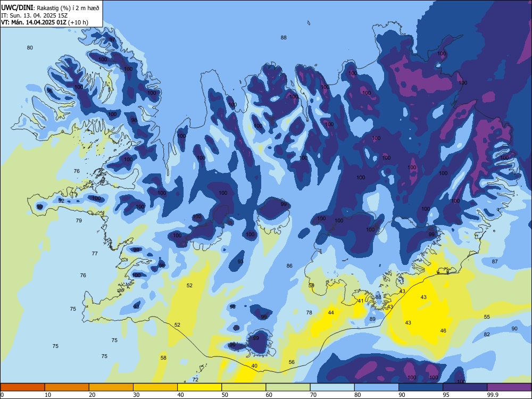Choose the legend swatch between 90 and 95
Screen dimensions: 532x399
tap(421, 387)
